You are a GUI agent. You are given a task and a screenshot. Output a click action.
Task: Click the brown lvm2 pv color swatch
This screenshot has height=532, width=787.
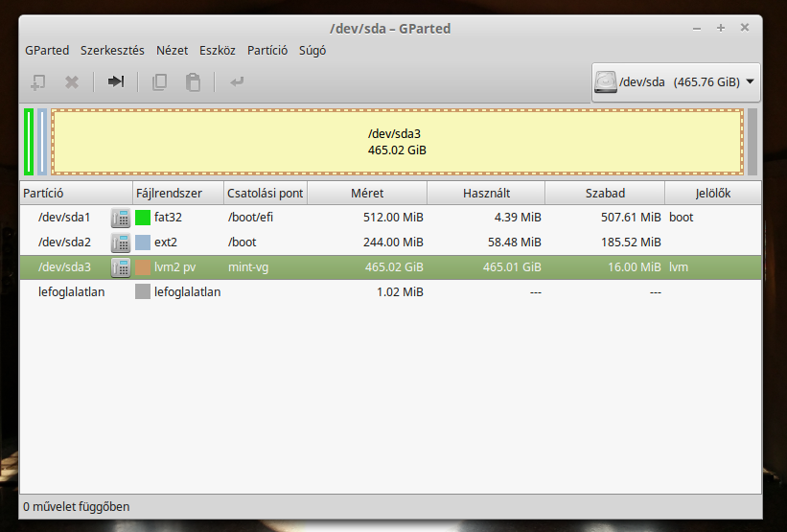click(143, 267)
